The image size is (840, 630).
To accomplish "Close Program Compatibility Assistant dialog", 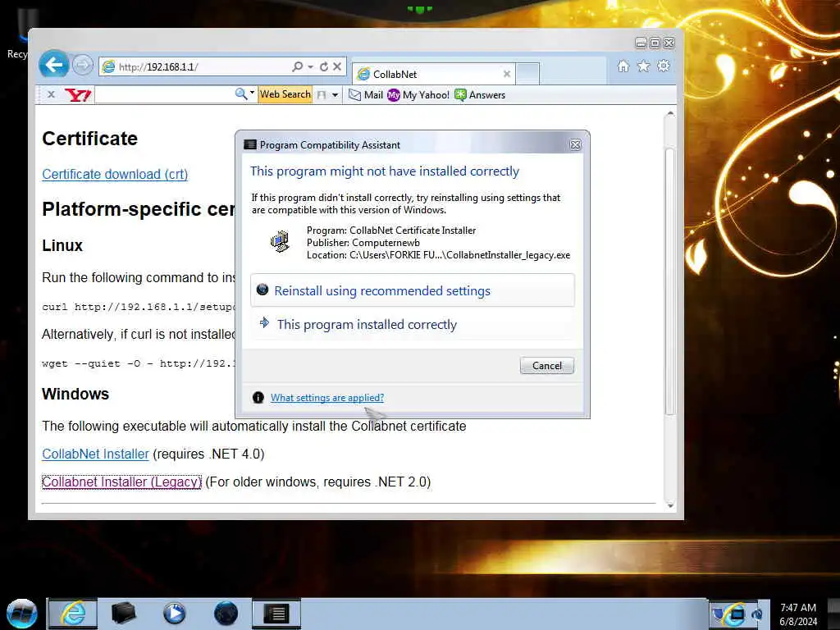I will (575, 144).
